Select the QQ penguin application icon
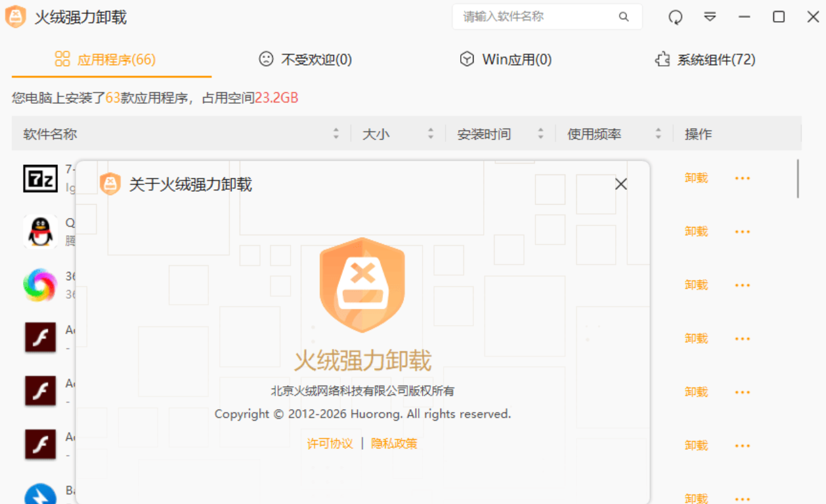This screenshot has width=826, height=504. [40, 231]
